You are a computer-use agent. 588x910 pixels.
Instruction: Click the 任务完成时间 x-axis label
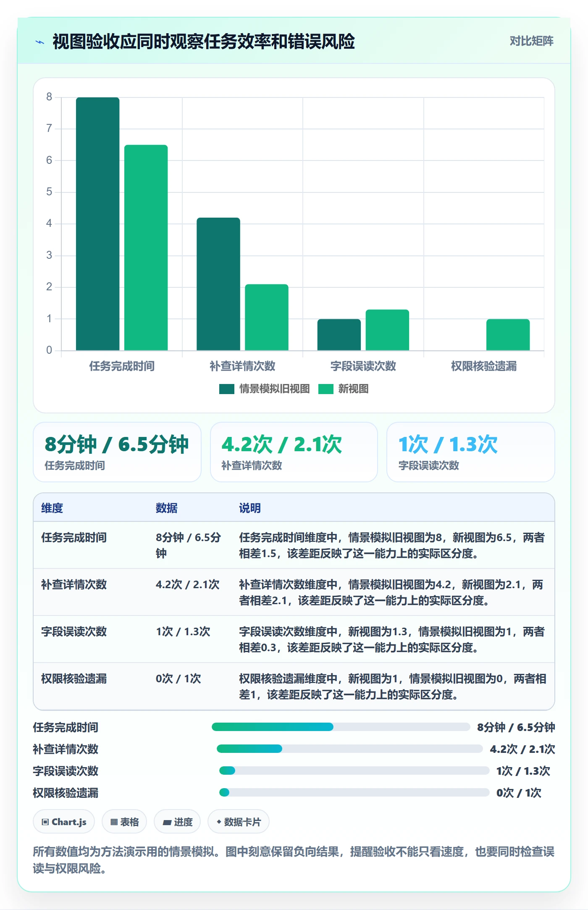click(122, 366)
